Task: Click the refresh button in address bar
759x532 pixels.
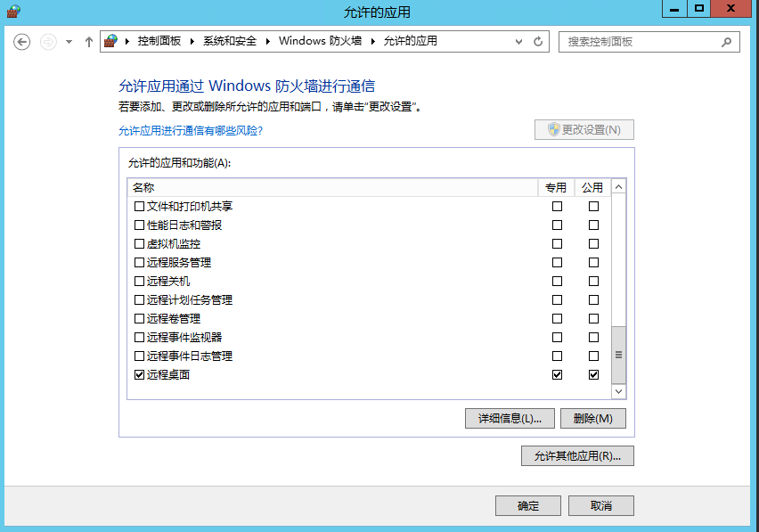Action: (x=538, y=42)
